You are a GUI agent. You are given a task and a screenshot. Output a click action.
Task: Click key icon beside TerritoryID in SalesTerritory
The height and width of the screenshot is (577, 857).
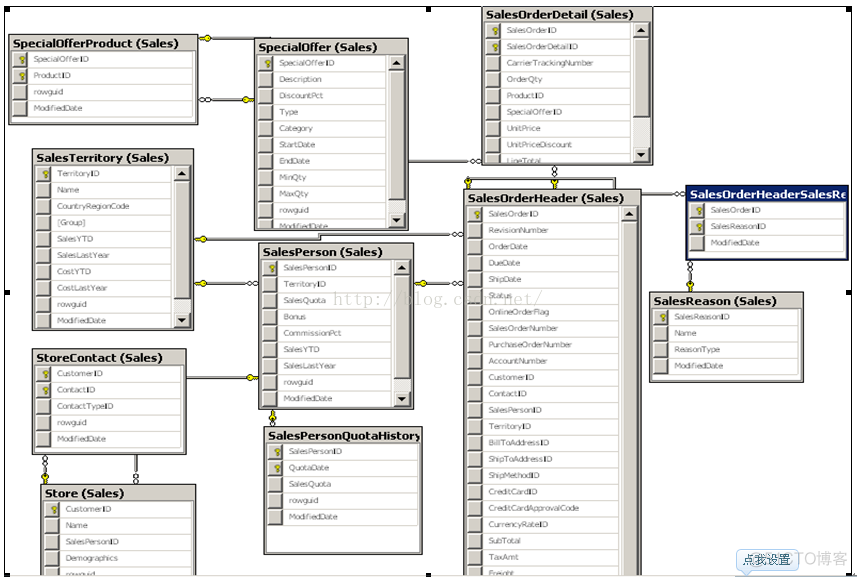[x=44, y=174]
